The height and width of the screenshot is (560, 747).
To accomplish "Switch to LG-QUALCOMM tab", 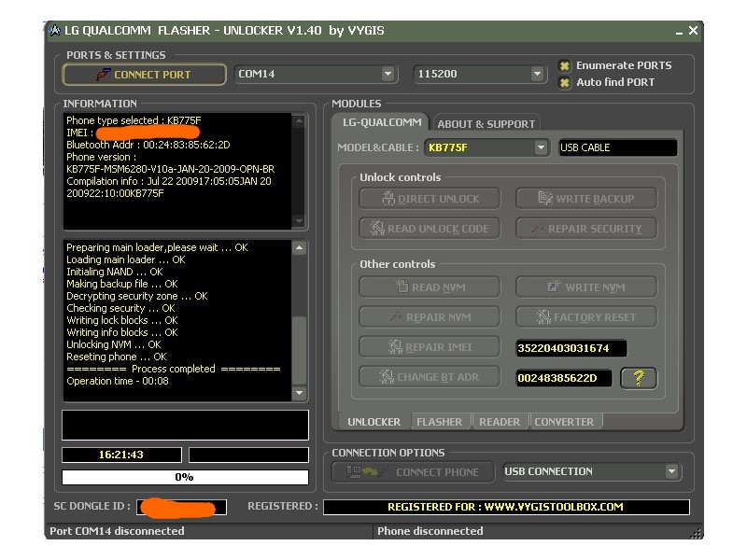I will click(x=382, y=122).
